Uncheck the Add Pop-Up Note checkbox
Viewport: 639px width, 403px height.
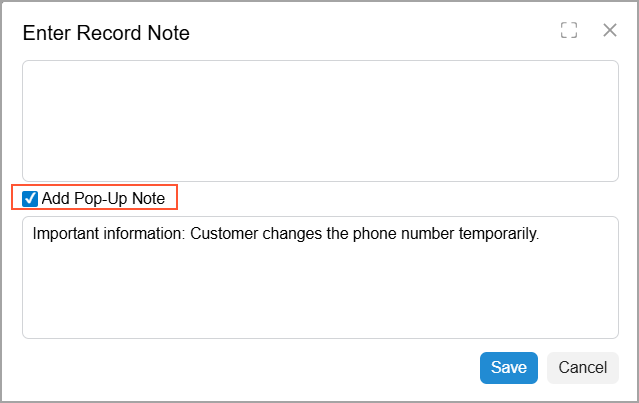pos(30,198)
